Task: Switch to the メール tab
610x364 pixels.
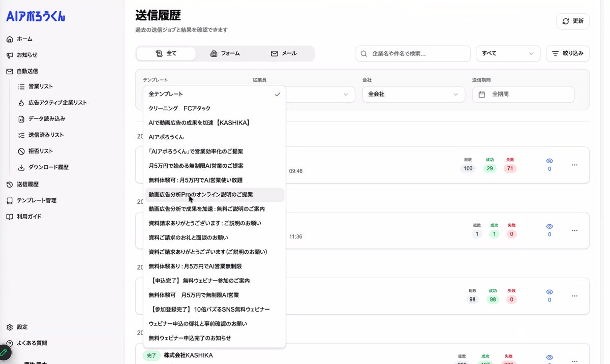Action: click(x=284, y=53)
